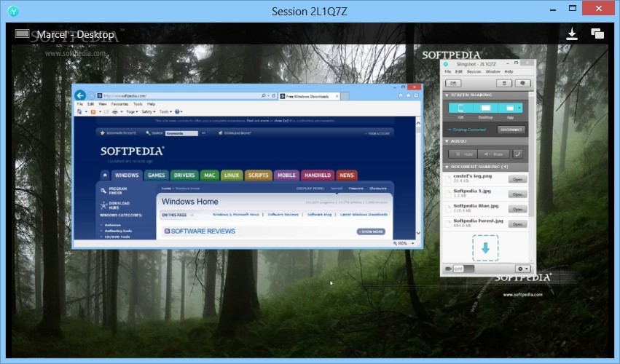Open the settings gear dropdown in Slingshot
Screen dimensions: 620x364
(x=522, y=269)
